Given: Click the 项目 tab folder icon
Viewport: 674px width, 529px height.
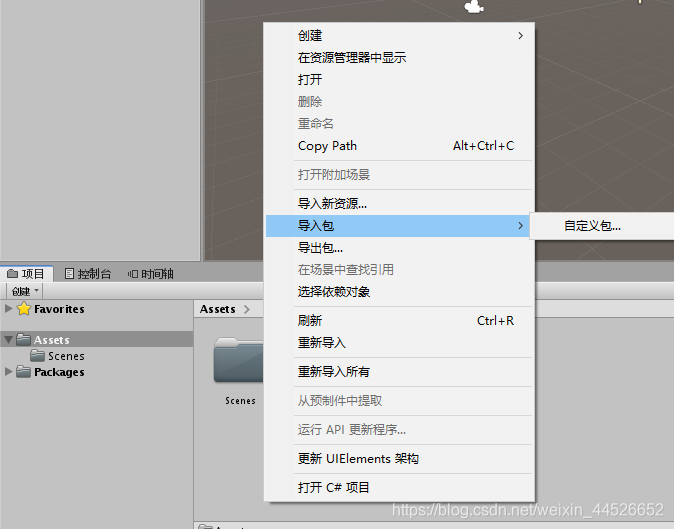Looking at the screenshot, I should pos(12,274).
